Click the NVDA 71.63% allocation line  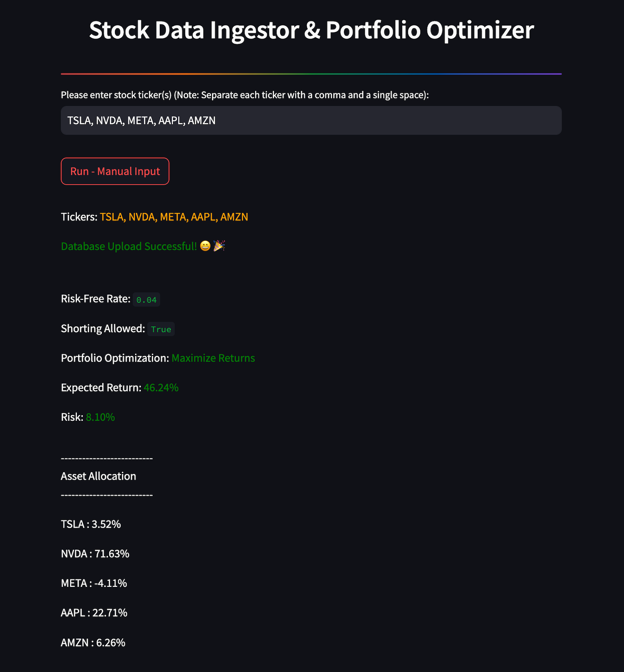click(95, 554)
